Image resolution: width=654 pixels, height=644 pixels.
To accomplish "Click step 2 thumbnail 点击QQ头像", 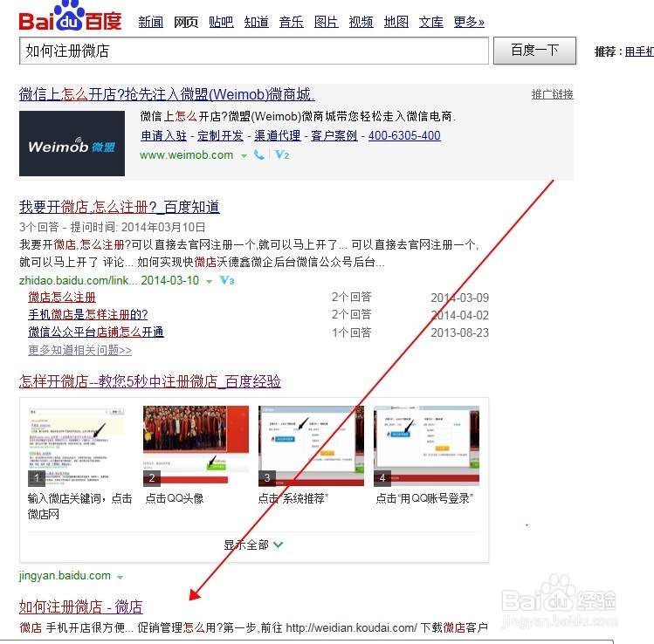I will point(196,447).
